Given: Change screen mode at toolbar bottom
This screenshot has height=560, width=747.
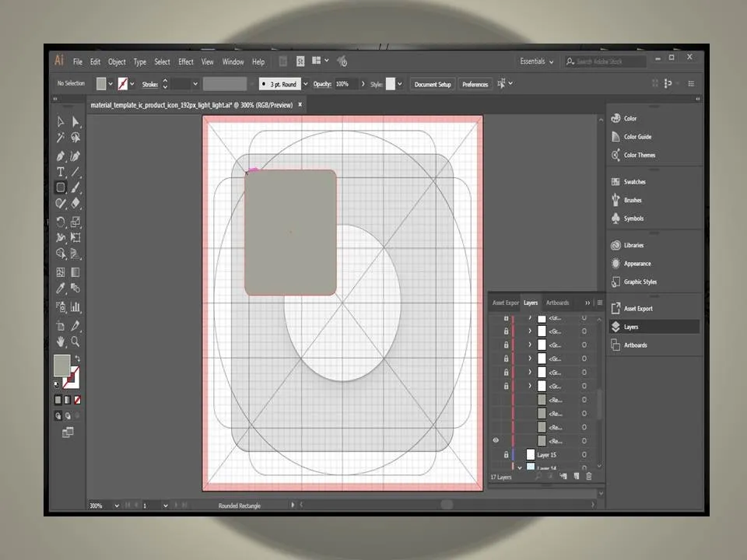Looking at the screenshot, I should [68, 432].
